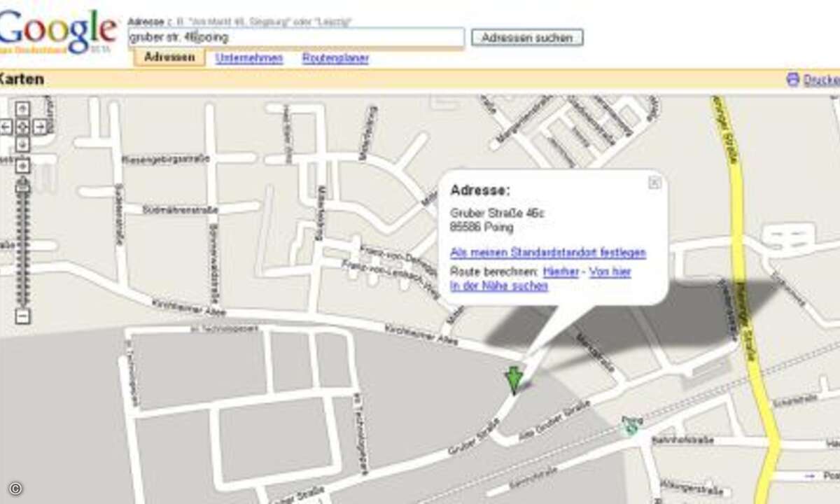Click the Drucken print link
840x504 pixels.
[x=822, y=80]
